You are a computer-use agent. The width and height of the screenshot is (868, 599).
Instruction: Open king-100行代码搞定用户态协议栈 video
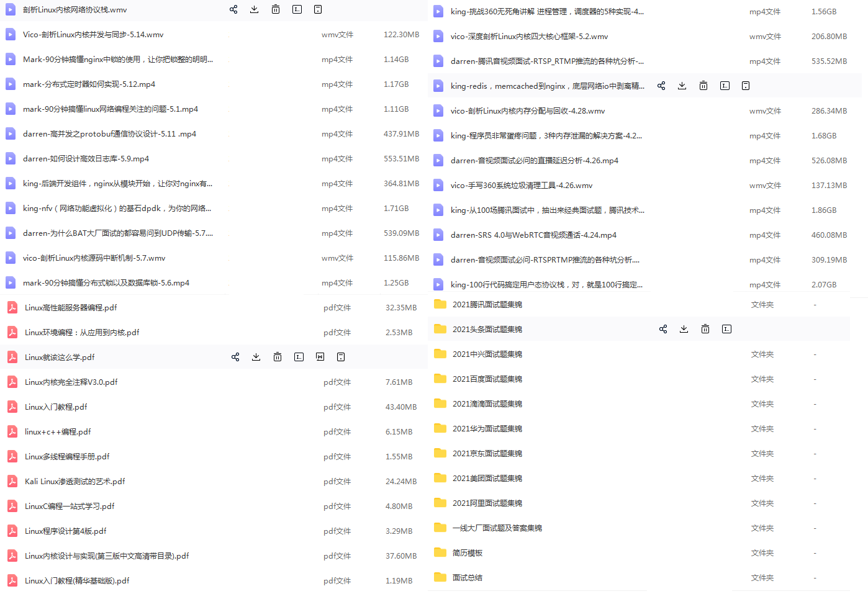click(546, 284)
